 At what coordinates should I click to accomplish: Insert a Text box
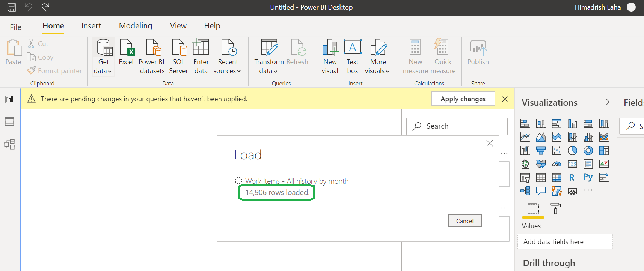(x=353, y=57)
